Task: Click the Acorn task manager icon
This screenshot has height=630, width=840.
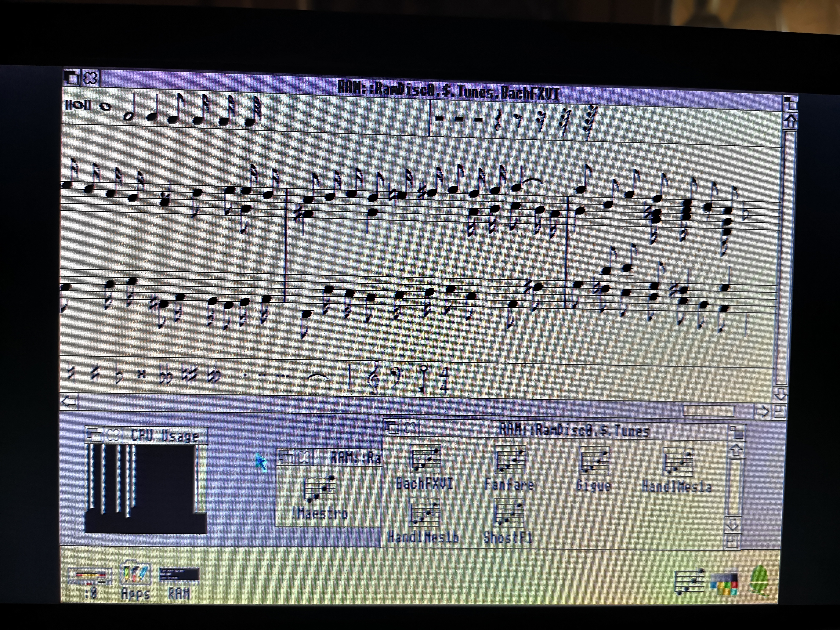Action: [x=759, y=581]
